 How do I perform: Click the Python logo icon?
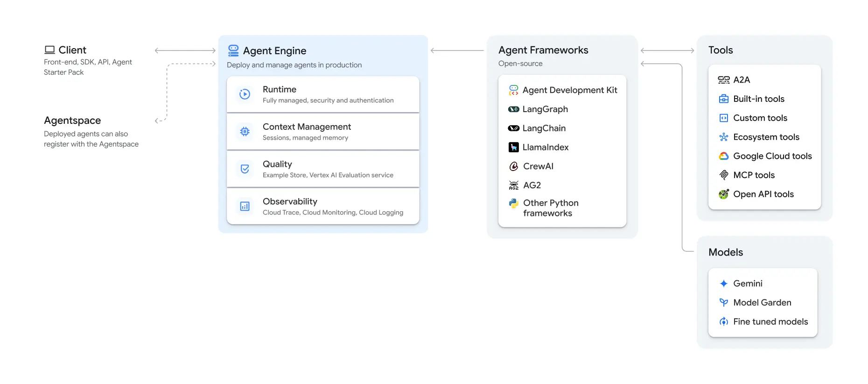click(x=513, y=204)
